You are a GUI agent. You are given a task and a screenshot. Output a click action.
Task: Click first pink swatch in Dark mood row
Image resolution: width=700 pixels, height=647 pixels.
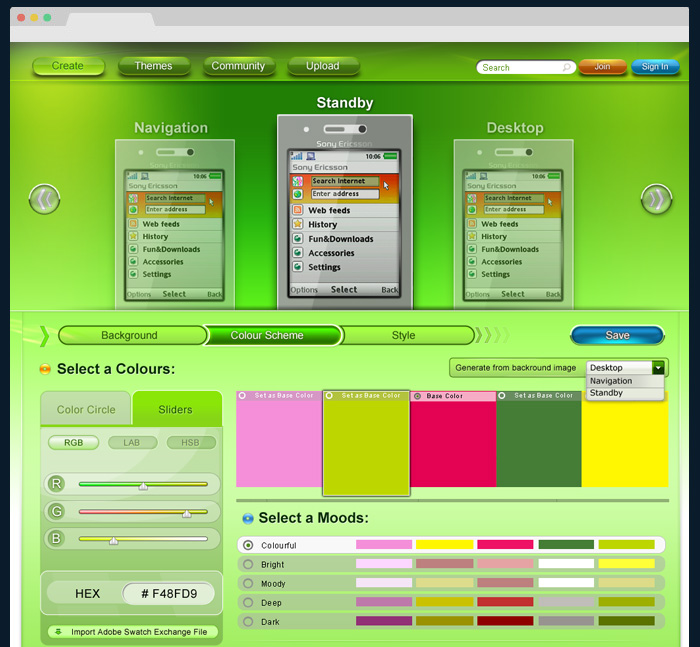pyautogui.click(x=384, y=621)
